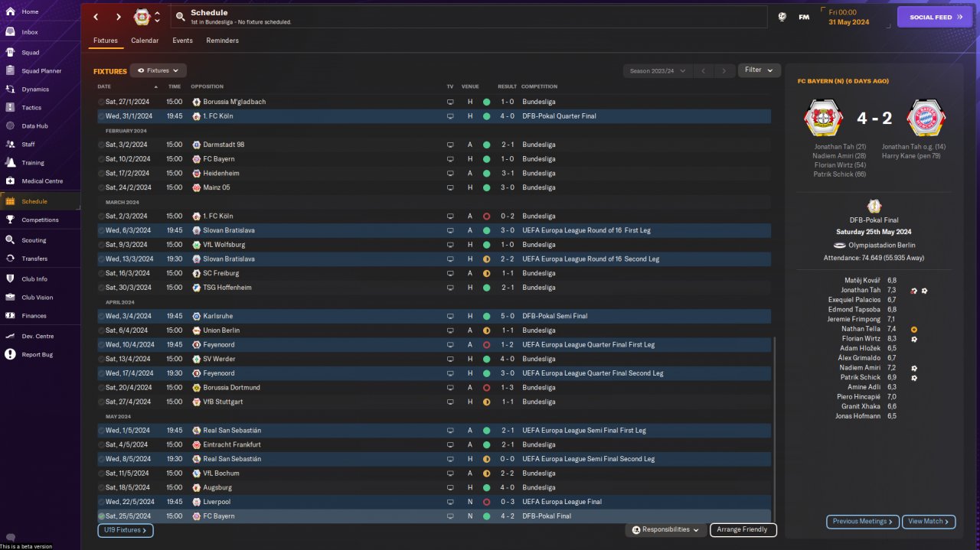Go to previous season arrow
The height and width of the screenshot is (550, 980).
(704, 70)
